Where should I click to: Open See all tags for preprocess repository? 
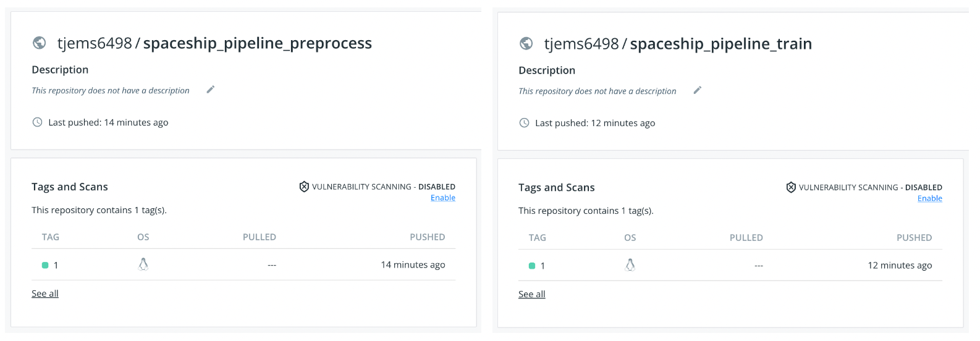coord(45,293)
